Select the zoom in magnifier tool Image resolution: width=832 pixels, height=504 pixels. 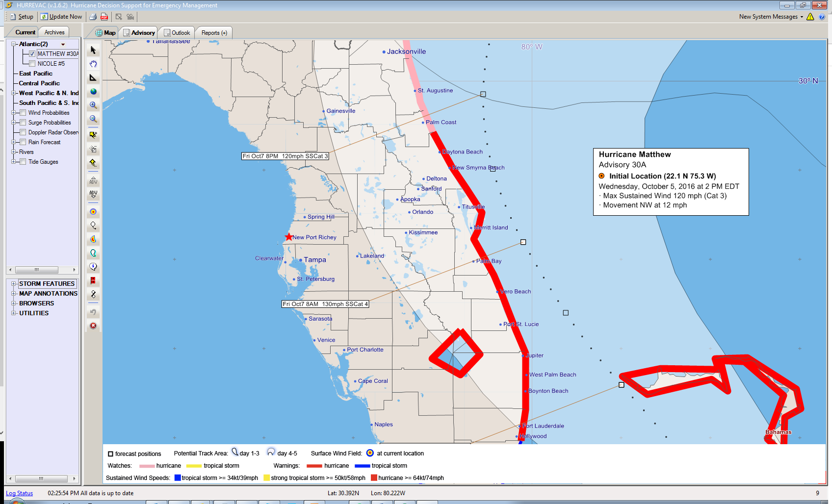pyautogui.click(x=93, y=105)
